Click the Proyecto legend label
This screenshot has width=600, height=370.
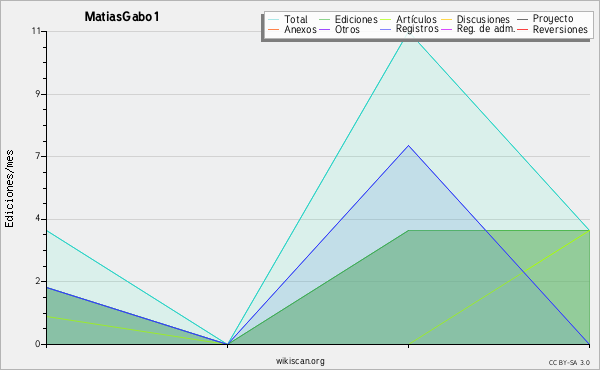click(x=553, y=19)
